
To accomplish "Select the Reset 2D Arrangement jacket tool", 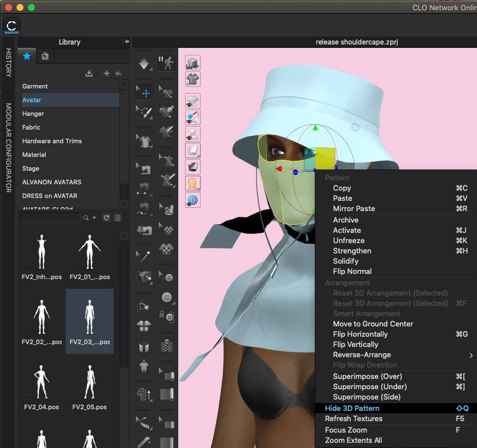I will [144, 326].
